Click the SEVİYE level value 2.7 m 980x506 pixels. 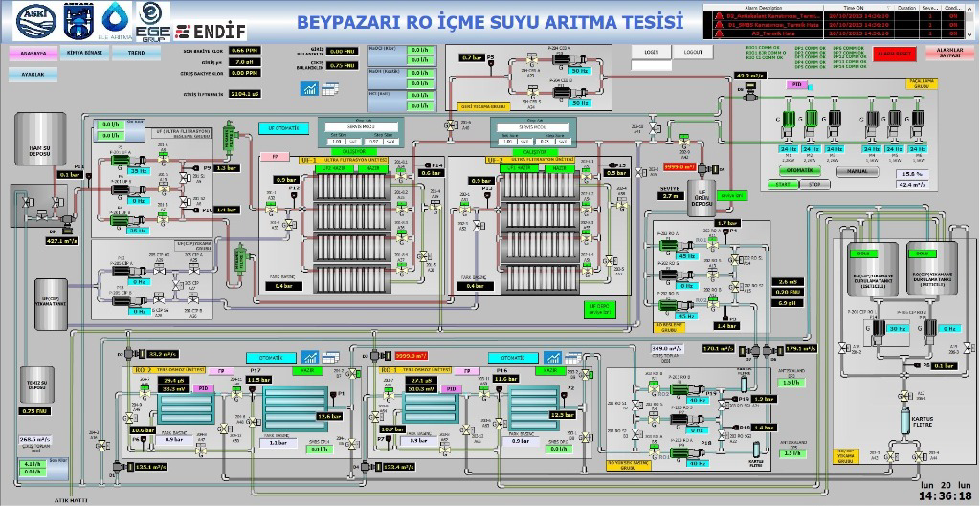pos(671,196)
